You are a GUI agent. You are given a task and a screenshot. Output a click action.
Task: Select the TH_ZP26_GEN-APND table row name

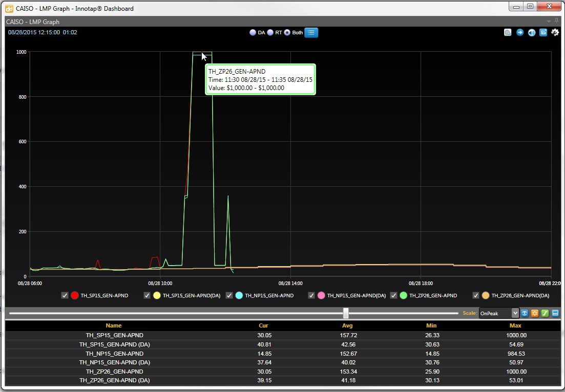(115, 372)
